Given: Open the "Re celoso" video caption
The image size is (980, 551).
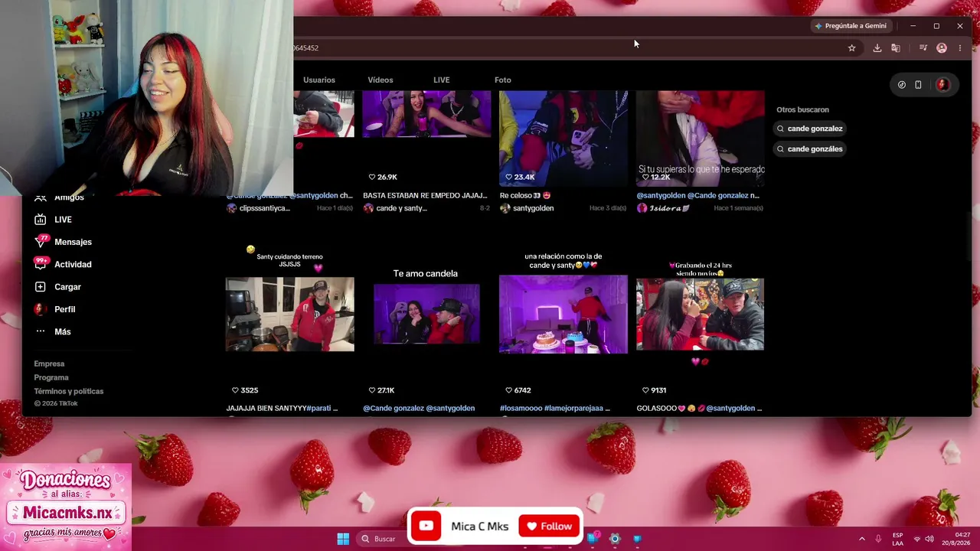Looking at the screenshot, I should [x=525, y=195].
